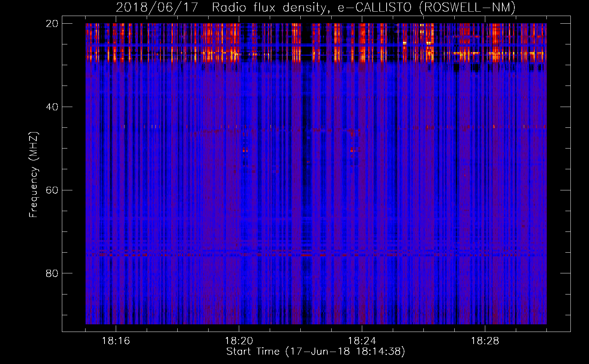
Task: Click the 60 frequency tick label
Action: coord(52,190)
